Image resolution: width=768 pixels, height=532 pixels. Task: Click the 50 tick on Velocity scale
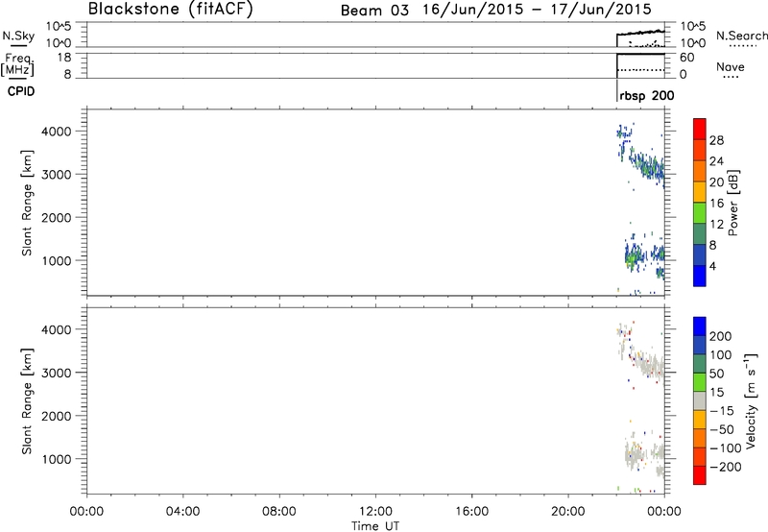pos(716,374)
